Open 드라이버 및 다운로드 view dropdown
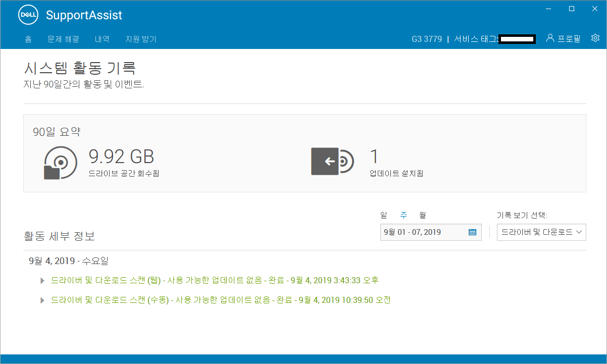Screen dimensions: 607x364 [541, 232]
